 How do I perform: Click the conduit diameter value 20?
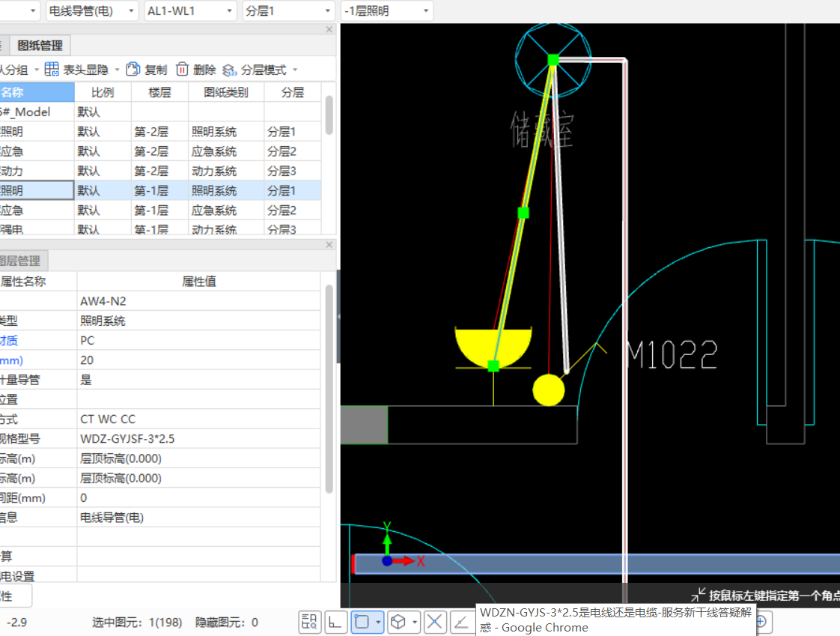coord(198,360)
